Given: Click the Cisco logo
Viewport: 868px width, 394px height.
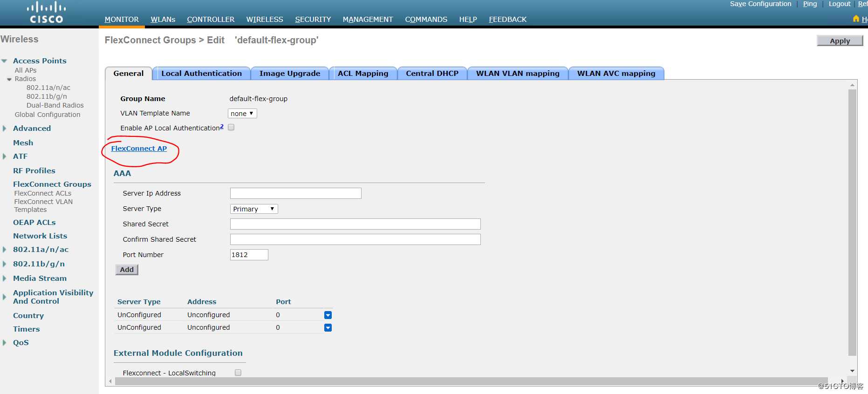Looking at the screenshot, I should coord(46,13).
